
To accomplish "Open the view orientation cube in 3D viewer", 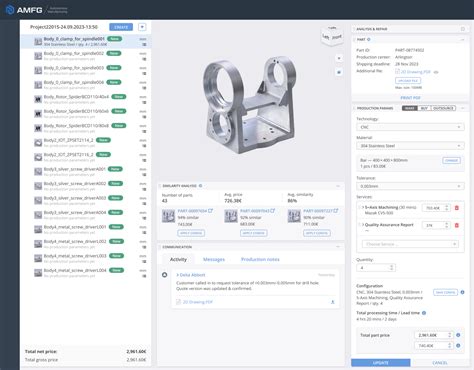I will click(x=332, y=36).
